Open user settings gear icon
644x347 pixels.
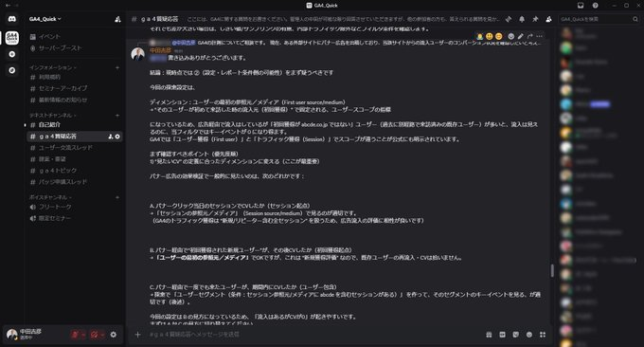pyautogui.click(x=114, y=335)
